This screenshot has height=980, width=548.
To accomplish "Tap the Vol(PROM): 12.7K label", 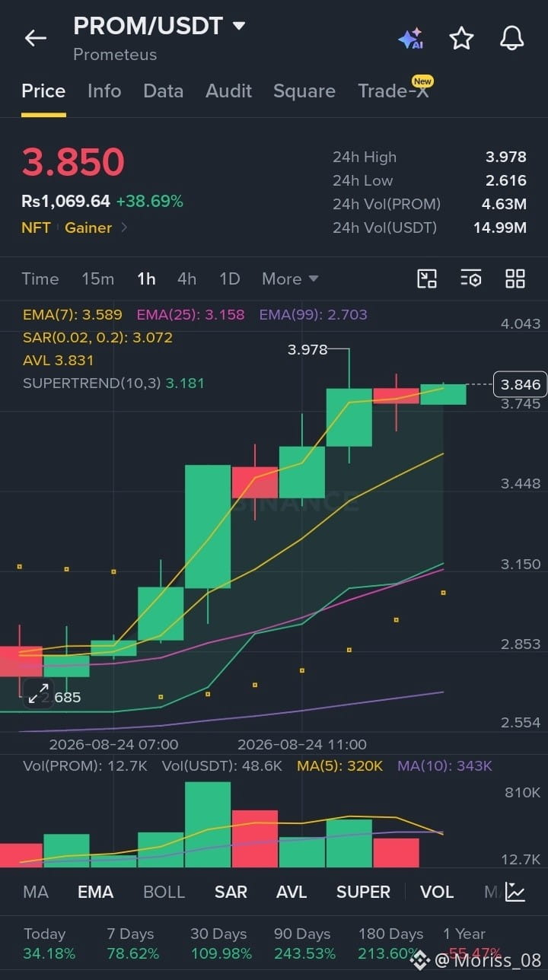I will (85, 765).
